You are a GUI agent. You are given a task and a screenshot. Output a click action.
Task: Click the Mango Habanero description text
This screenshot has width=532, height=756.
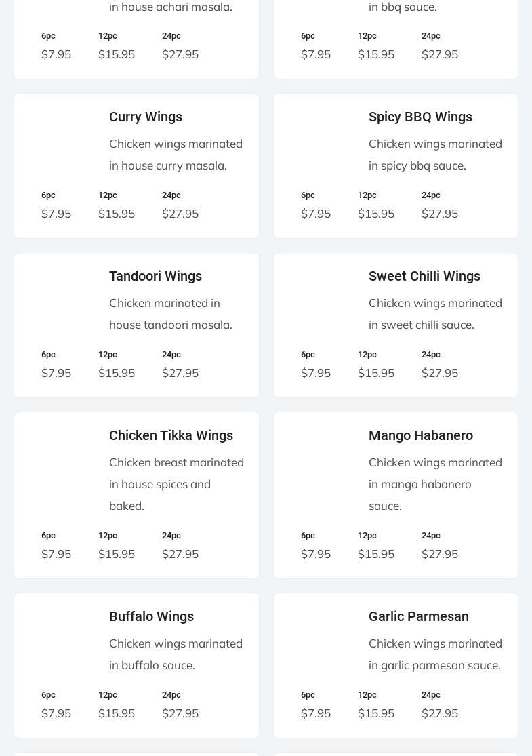click(x=435, y=484)
